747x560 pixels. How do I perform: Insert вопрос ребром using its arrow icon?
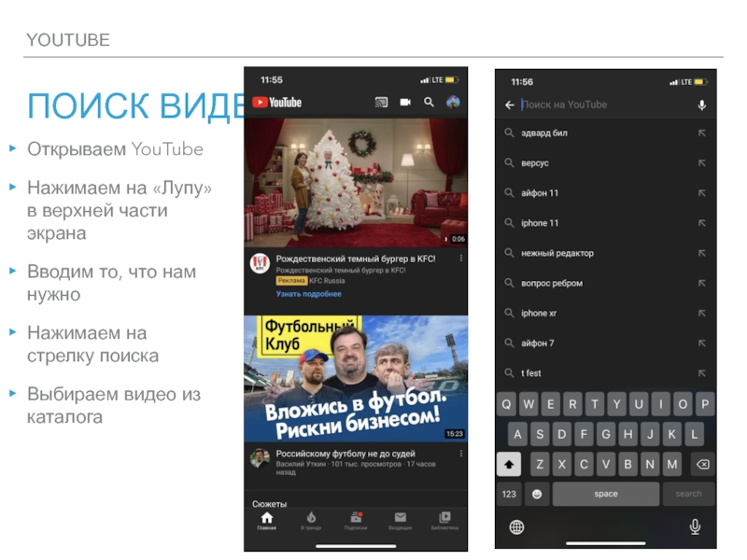pyautogui.click(x=702, y=283)
